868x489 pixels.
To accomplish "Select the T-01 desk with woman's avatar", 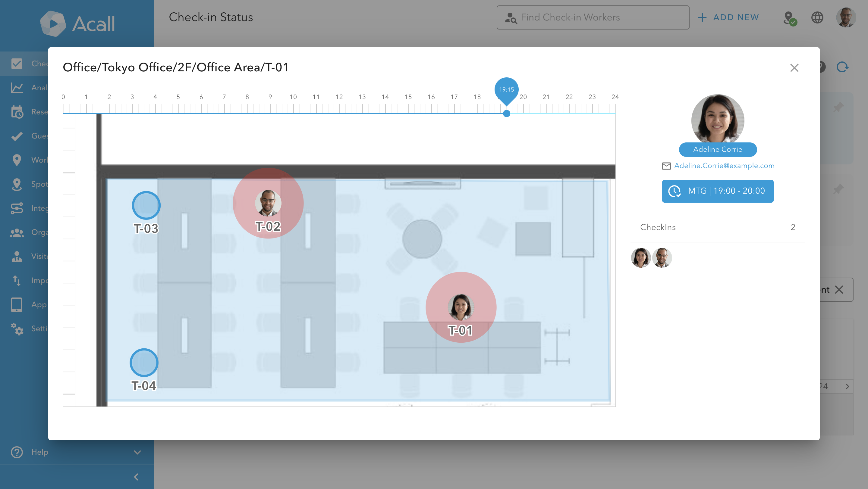I will coord(461,307).
